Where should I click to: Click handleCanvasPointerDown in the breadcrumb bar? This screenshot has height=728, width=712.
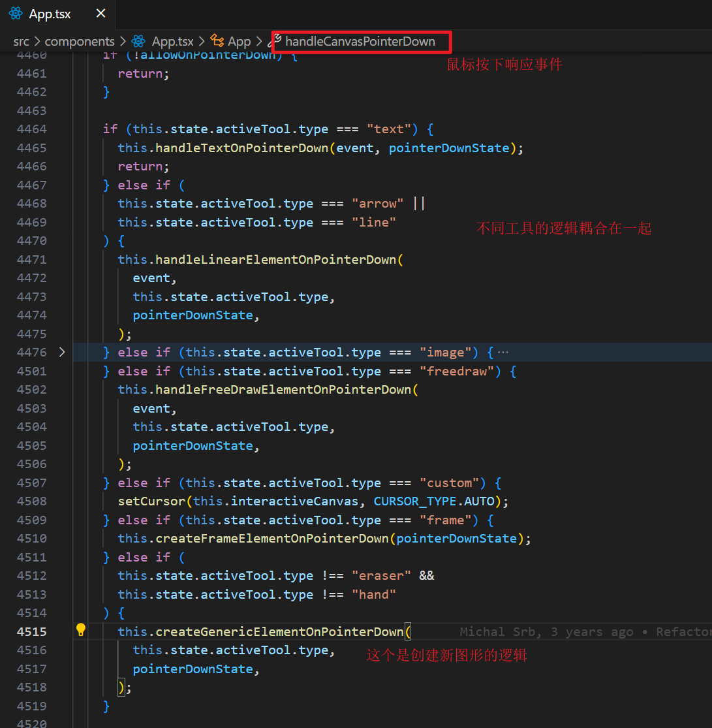(362, 40)
